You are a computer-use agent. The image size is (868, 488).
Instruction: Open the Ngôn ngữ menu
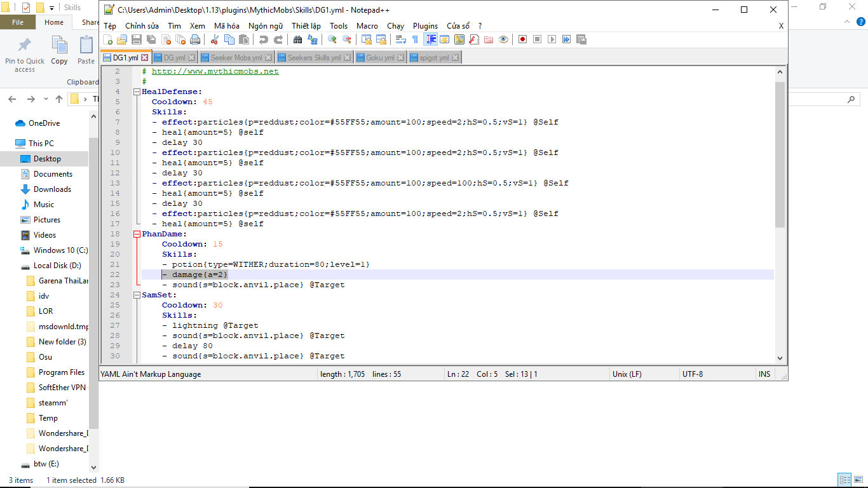[266, 26]
